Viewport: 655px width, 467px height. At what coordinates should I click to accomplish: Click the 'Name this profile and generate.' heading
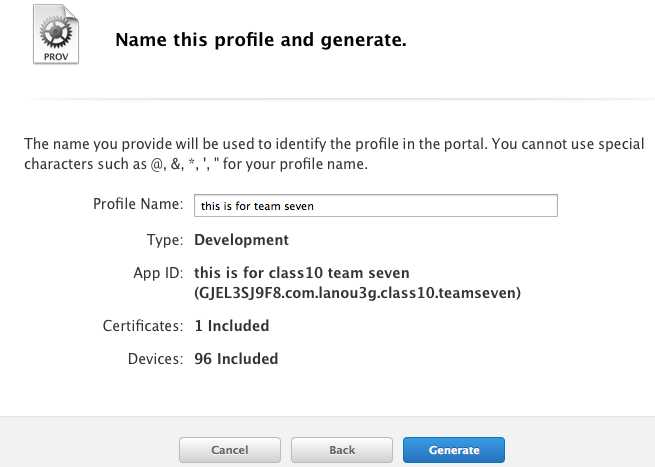(261, 41)
